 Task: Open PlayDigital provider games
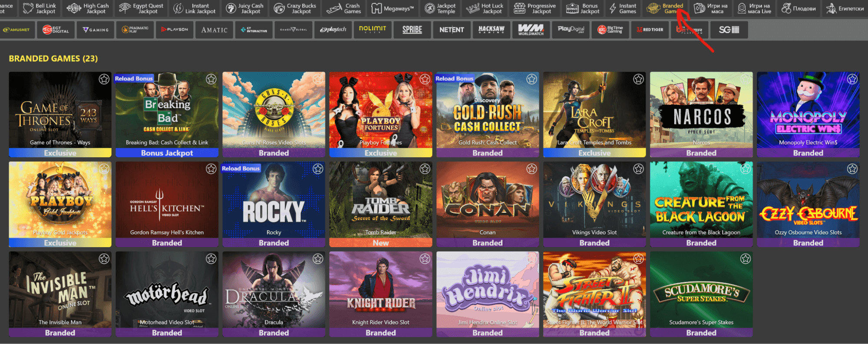point(571,30)
